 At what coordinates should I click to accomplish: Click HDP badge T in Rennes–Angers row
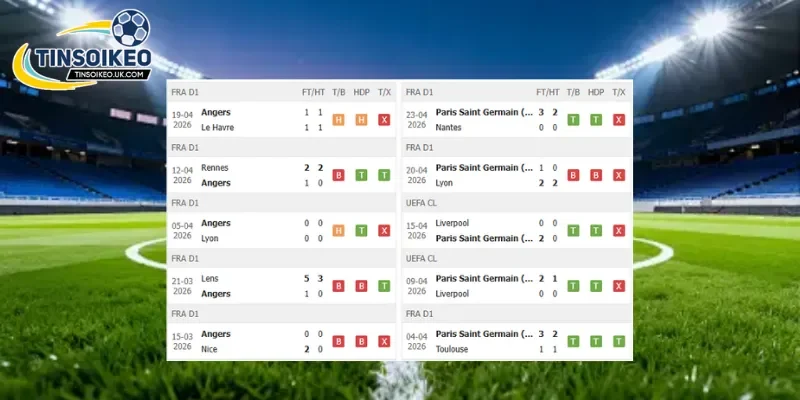coord(361,176)
